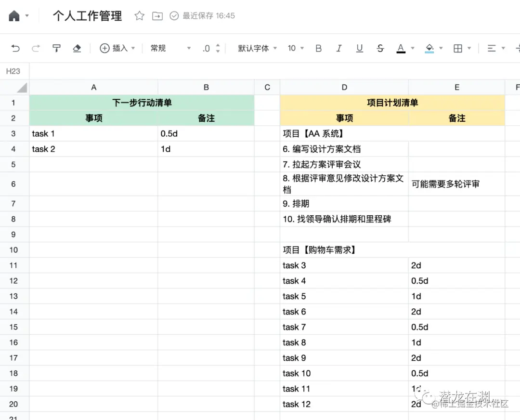Open the 插入 insert menu
Screen dimensions: 520x420
pyautogui.click(x=117, y=49)
